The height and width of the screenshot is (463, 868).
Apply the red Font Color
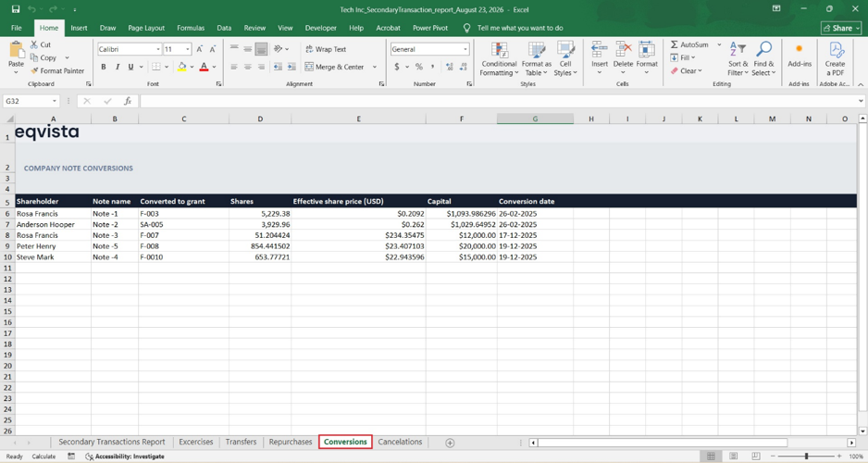tap(204, 67)
